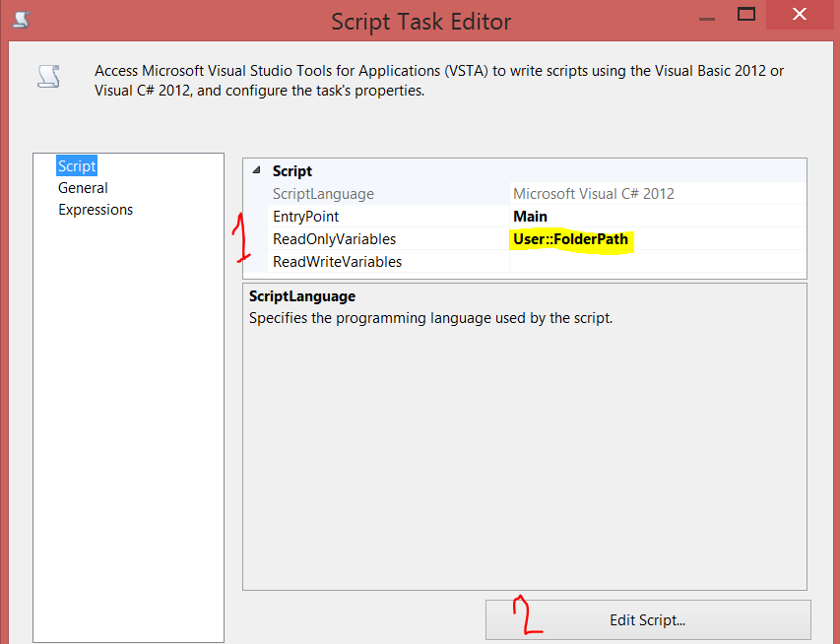Minimize the Script Task Editor window
840x644 pixels.
click(707, 18)
